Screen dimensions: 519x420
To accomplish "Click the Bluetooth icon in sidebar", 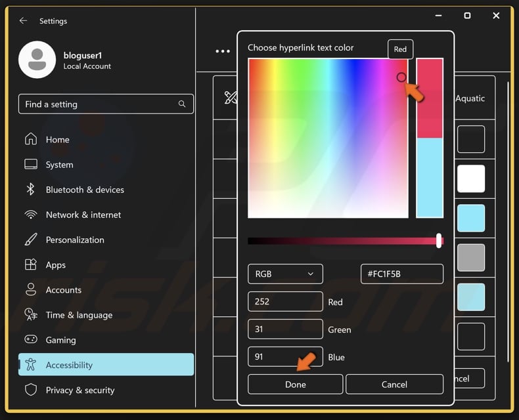I will coord(30,189).
